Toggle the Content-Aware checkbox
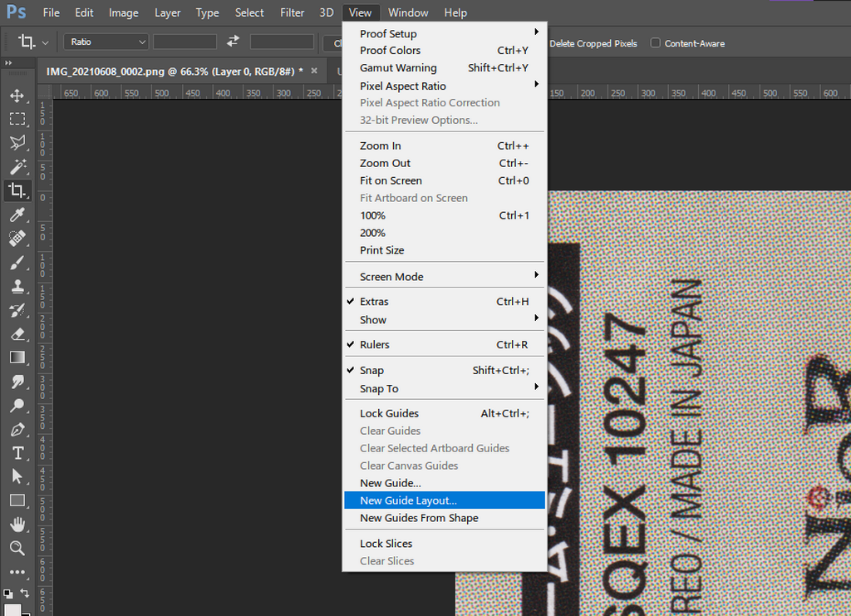 point(656,43)
